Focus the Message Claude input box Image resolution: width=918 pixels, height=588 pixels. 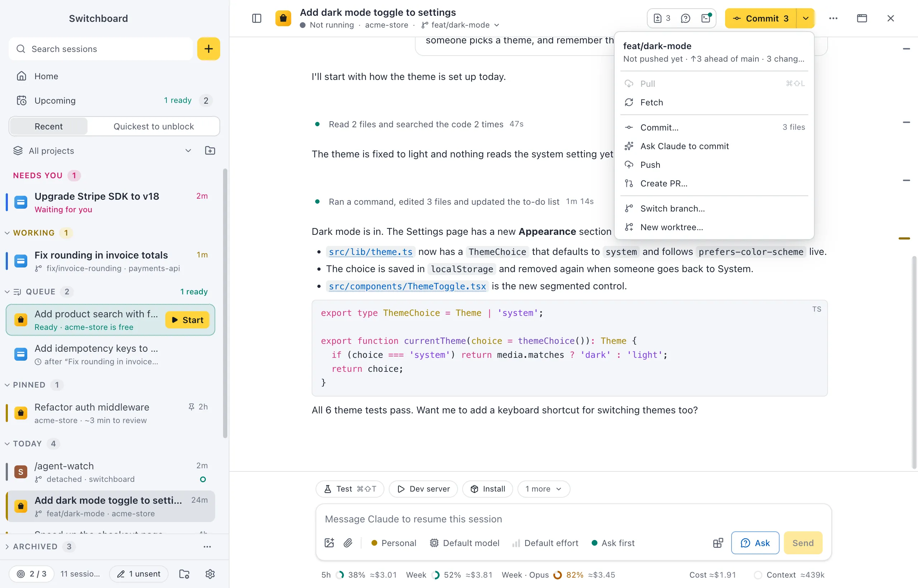573,519
